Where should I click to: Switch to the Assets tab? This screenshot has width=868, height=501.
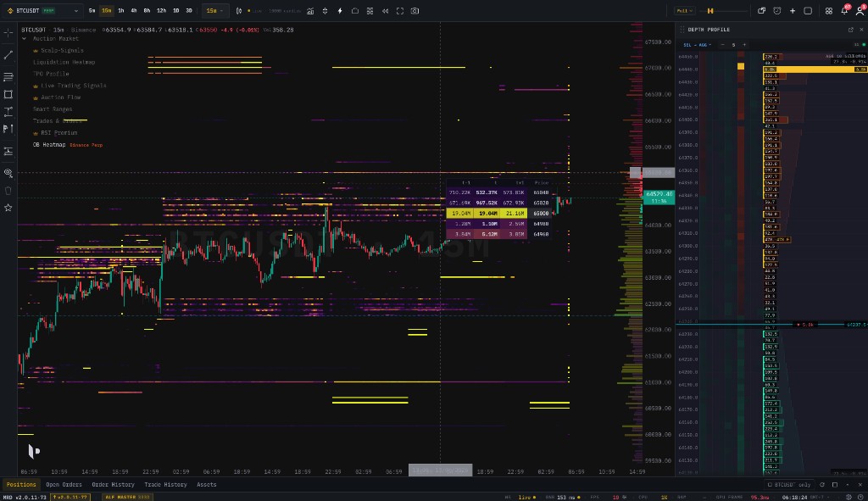click(207, 485)
